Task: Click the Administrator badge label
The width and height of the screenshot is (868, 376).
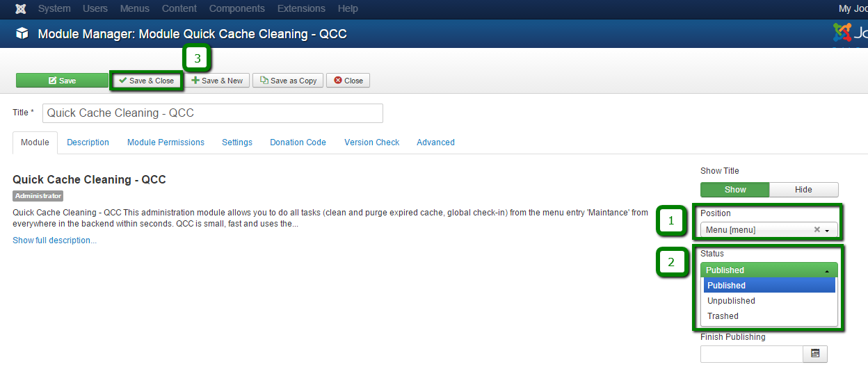Action: tap(38, 196)
